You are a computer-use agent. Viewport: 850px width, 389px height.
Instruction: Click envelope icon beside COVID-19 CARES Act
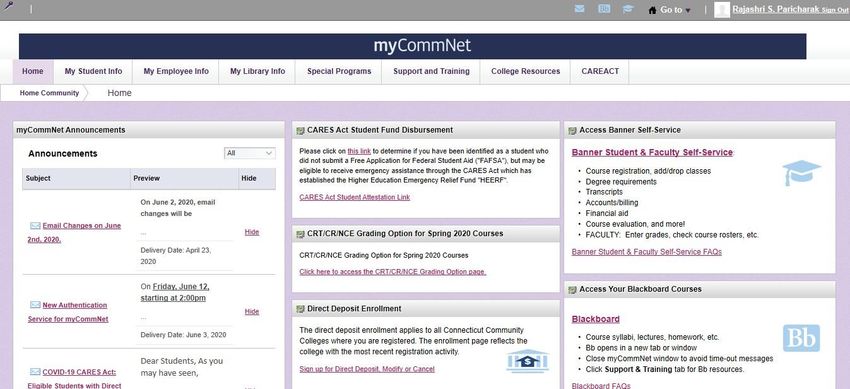pos(35,372)
